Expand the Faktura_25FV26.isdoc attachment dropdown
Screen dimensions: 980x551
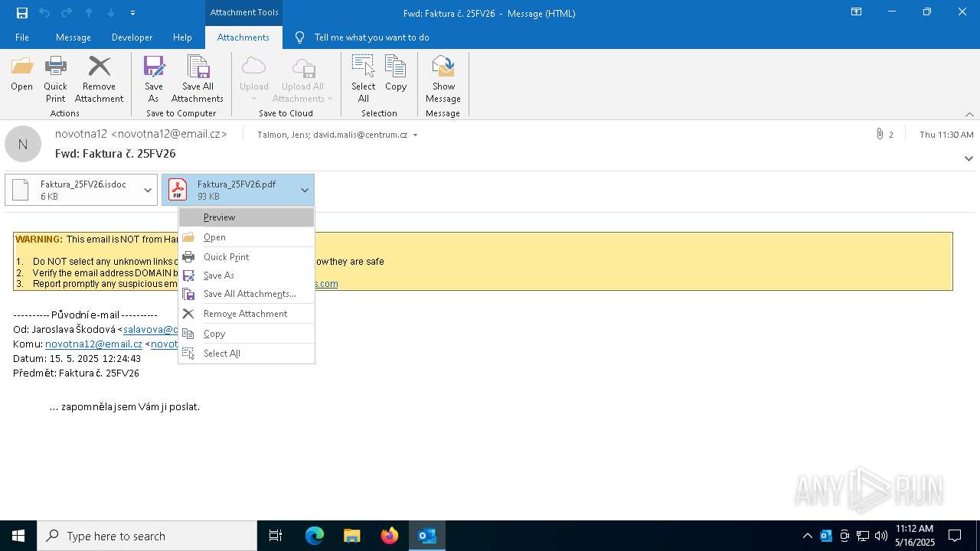[148, 190]
